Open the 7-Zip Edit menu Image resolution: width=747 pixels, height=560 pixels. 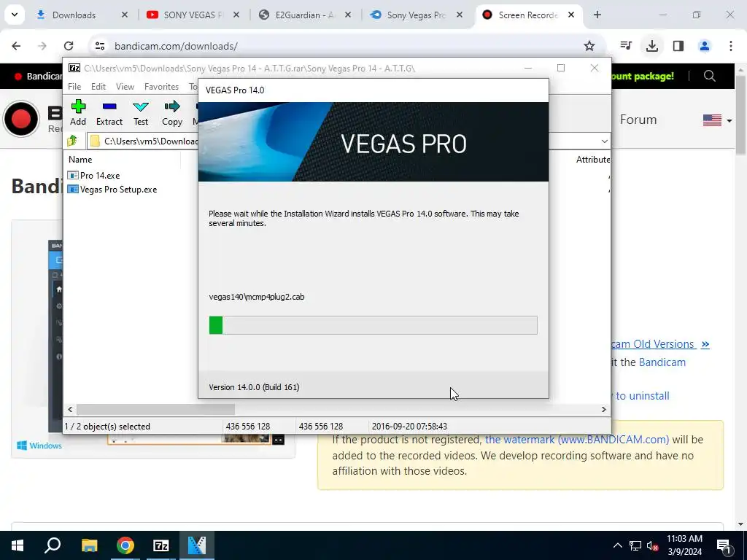(x=98, y=87)
